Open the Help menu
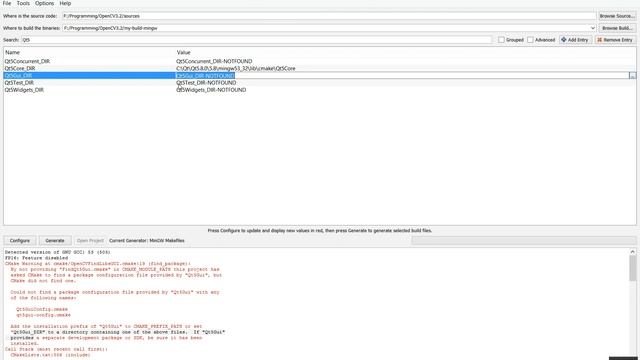Viewport: 640px width, 360px height. click(65, 3)
